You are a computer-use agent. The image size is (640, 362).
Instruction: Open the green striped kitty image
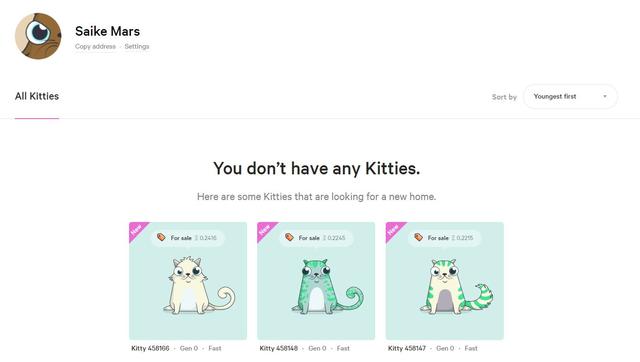456,286
